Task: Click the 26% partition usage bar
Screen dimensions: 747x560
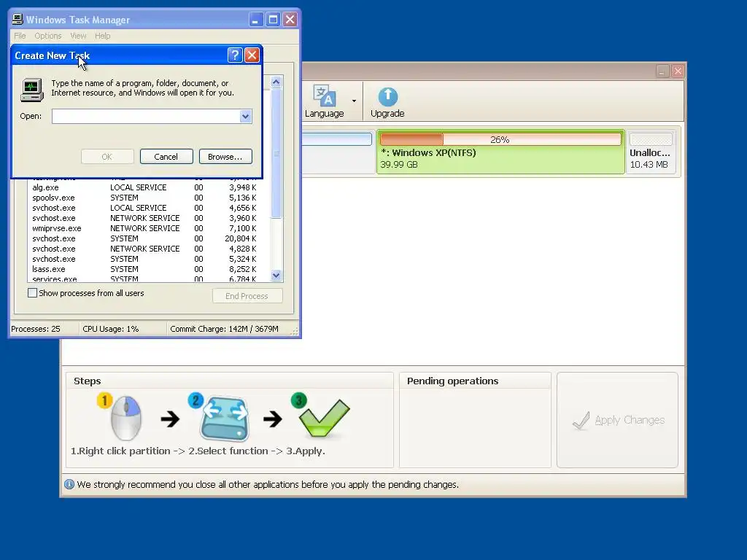Action: click(x=500, y=139)
